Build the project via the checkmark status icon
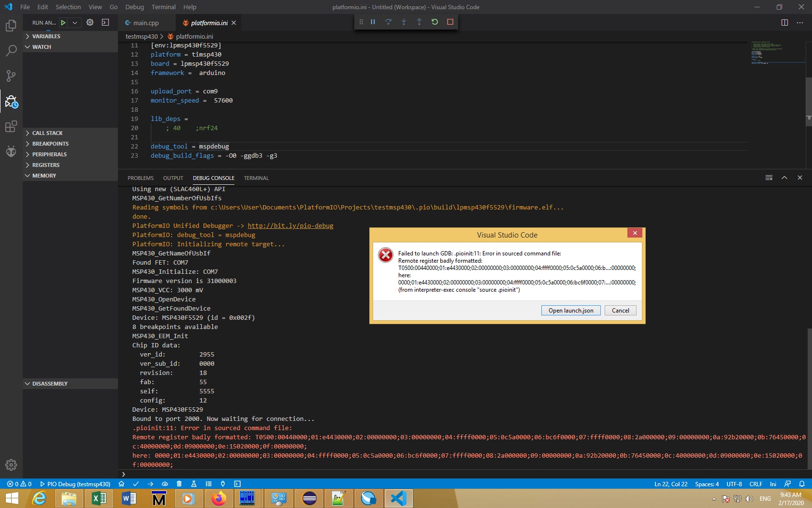The width and height of the screenshot is (812, 508). point(136,484)
